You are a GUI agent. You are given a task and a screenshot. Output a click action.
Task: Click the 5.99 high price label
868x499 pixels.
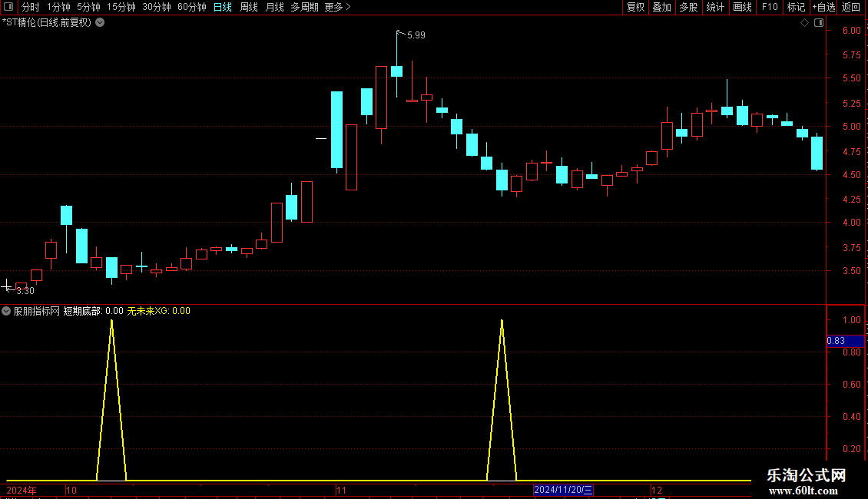point(416,35)
